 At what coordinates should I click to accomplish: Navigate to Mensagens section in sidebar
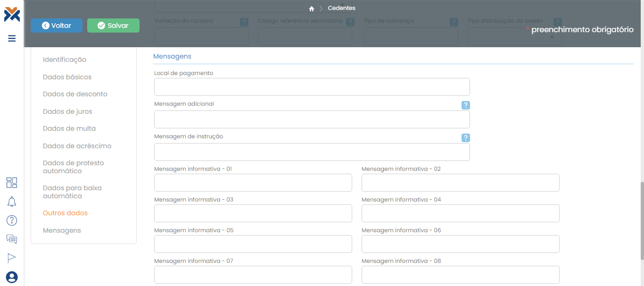(x=62, y=230)
